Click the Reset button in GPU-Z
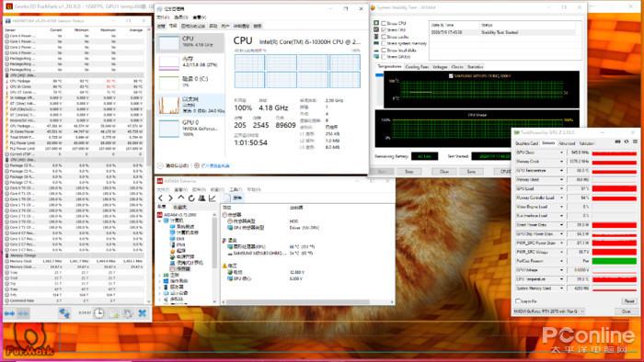The image size is (644, 362). point(629,301)
